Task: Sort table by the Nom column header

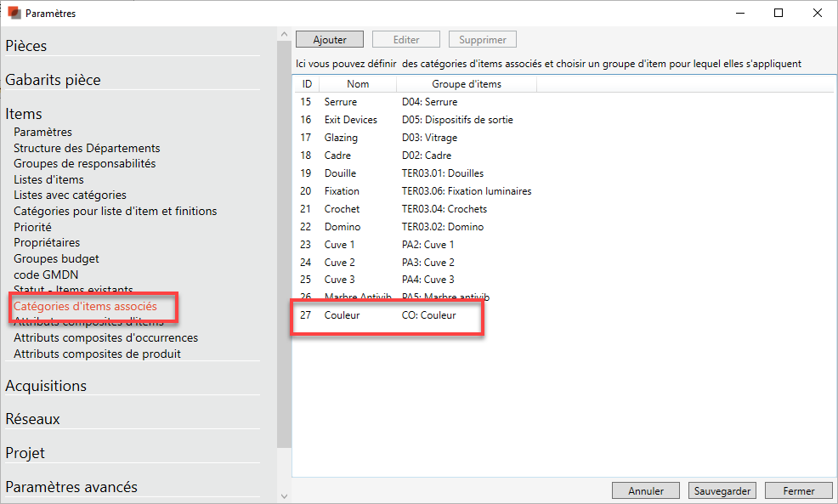Action: pyautogui.click(x=358, y=84)
